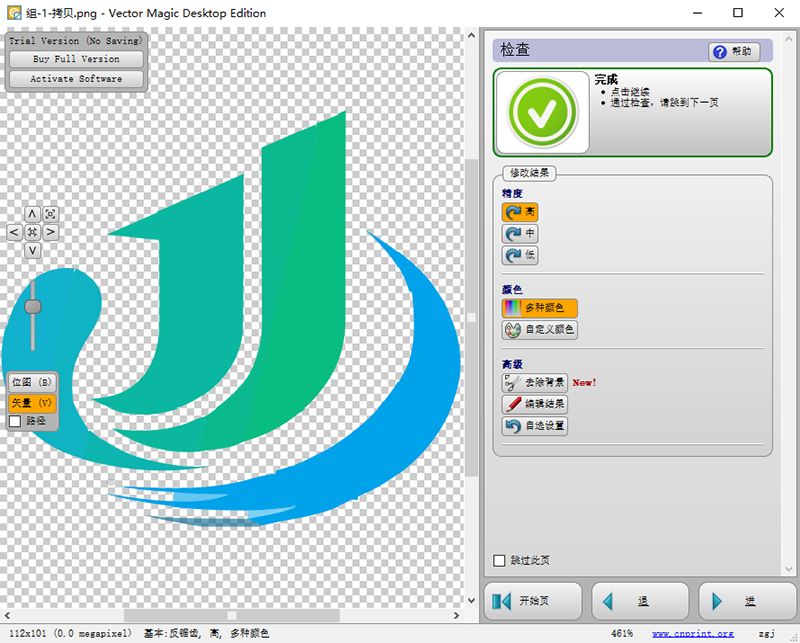
Task: Pan view up with the up arrow
Action: 32,214
